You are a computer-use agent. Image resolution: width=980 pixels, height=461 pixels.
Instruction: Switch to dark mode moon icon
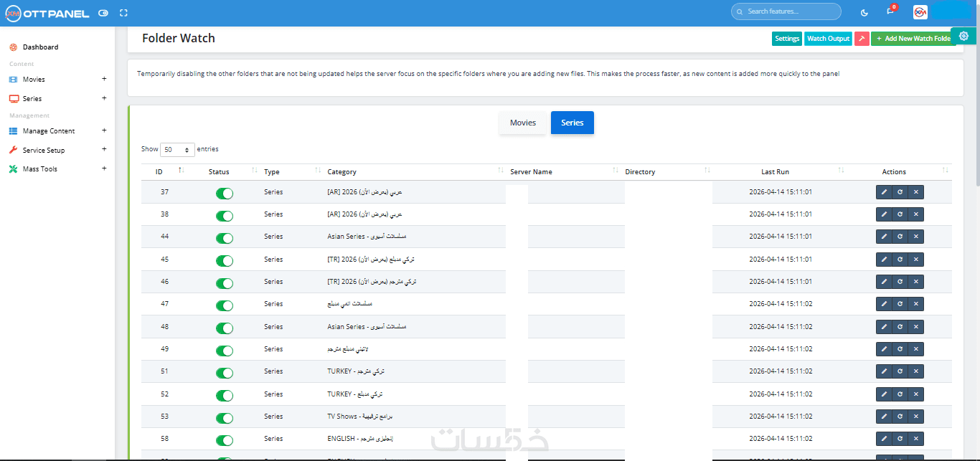[x=864, y=12]
